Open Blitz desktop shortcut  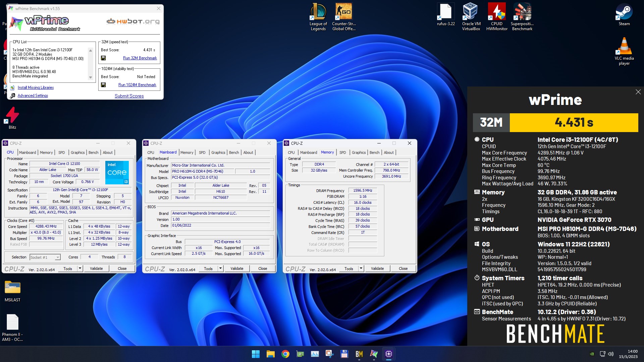(x=12, y=118)
